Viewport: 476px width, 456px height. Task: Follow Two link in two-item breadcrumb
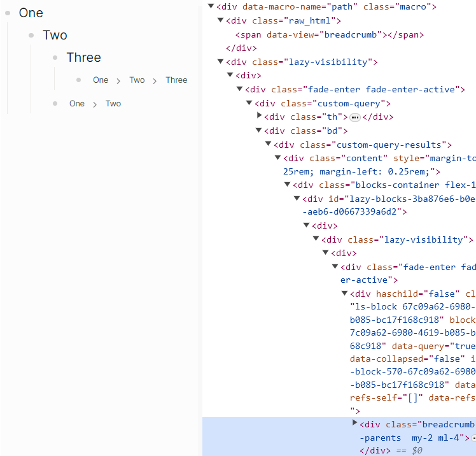point(113,104)
